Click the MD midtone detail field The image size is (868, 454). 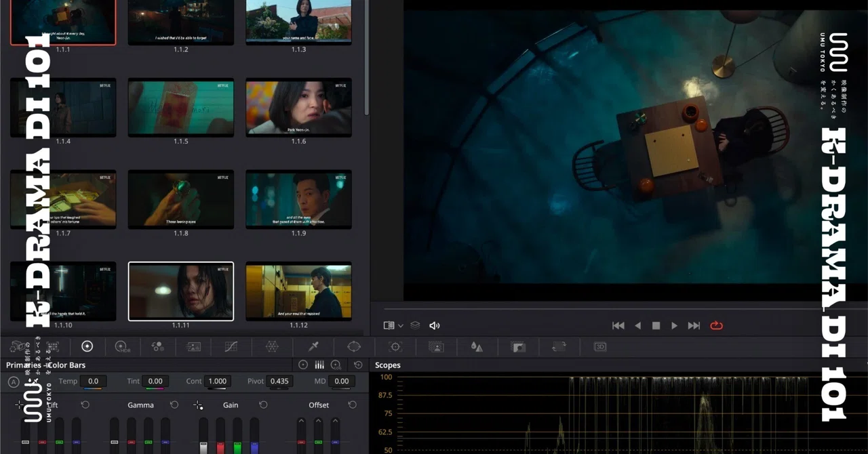342,381
